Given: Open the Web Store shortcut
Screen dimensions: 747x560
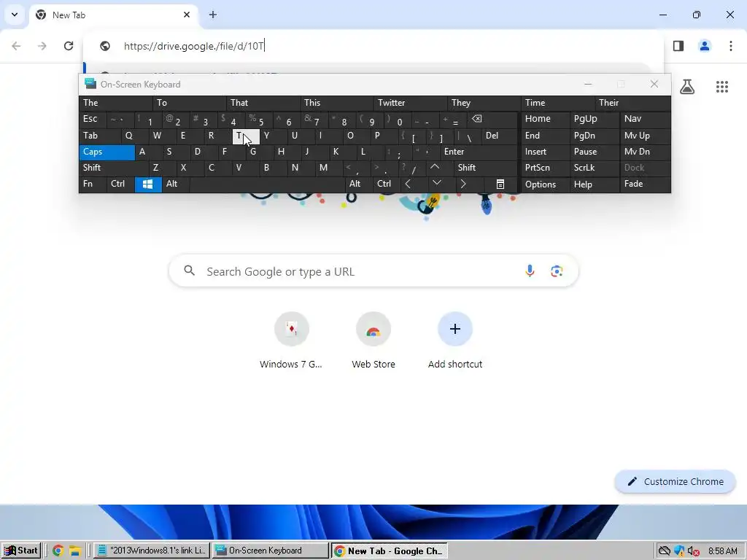Looking at the screenshot, I should [x=373, y=340].
